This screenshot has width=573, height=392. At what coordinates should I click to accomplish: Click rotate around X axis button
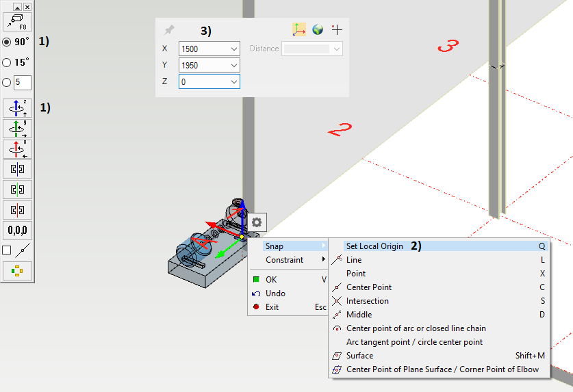[x=17, y=148]
